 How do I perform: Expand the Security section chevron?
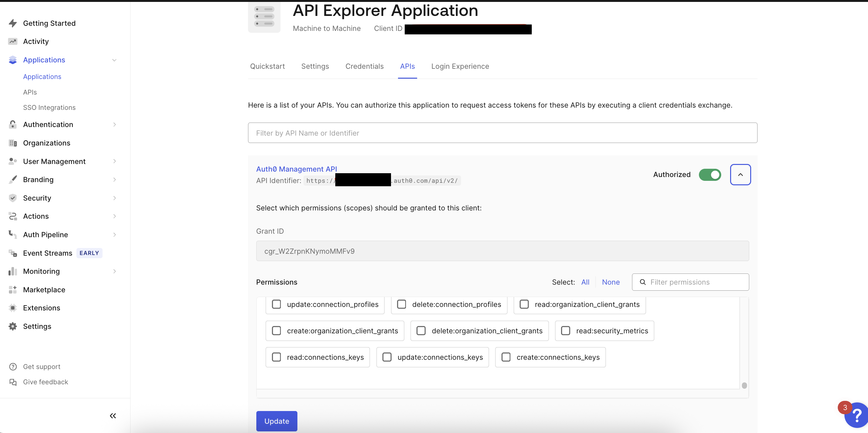pos(115,198)
